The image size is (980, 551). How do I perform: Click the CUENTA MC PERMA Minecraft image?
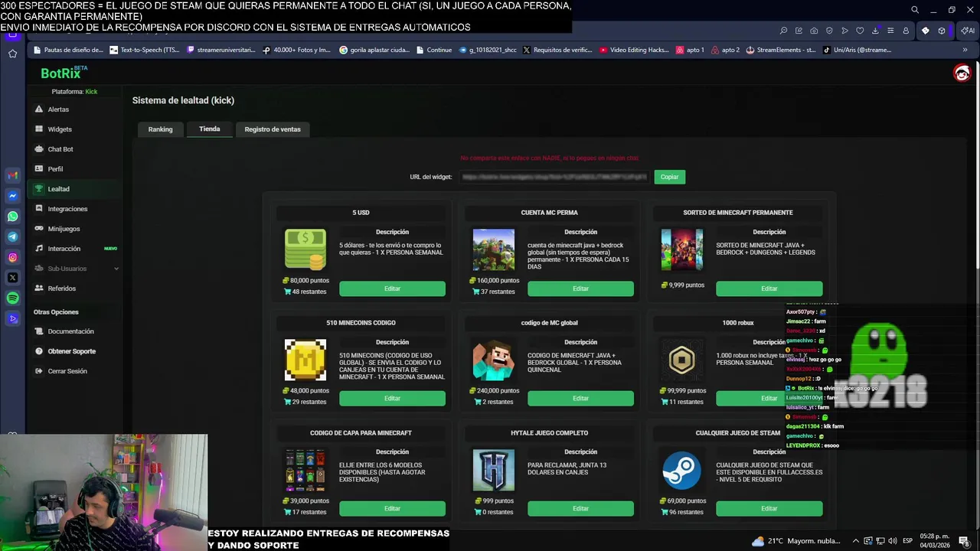click(x=493, y=249)
